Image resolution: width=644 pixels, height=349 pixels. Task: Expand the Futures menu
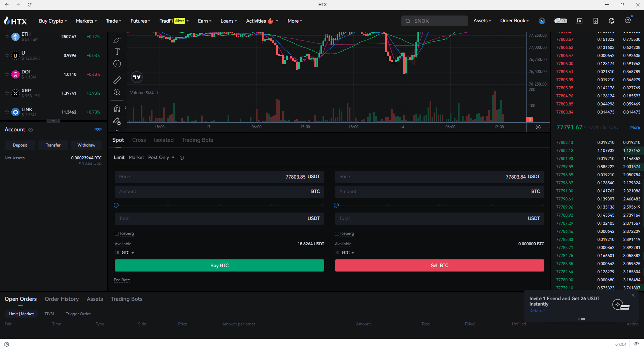point(140,21)
